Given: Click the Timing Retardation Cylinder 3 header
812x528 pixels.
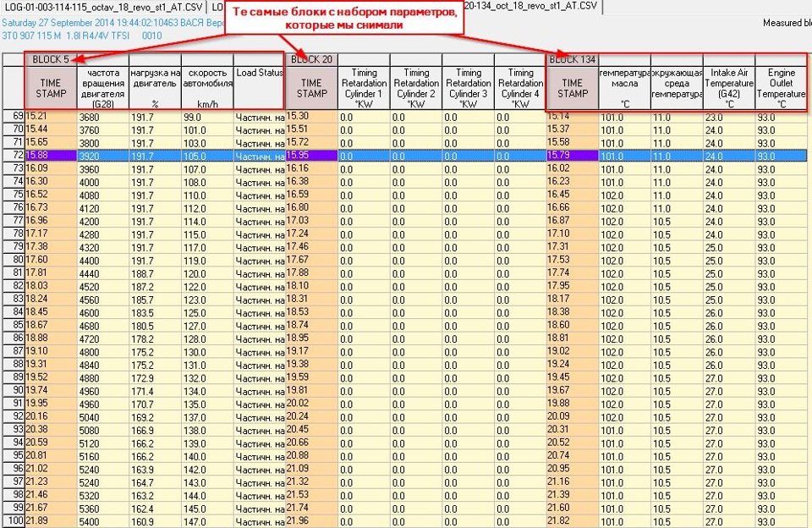Looking at the screenshot, I should pos(468,88).
